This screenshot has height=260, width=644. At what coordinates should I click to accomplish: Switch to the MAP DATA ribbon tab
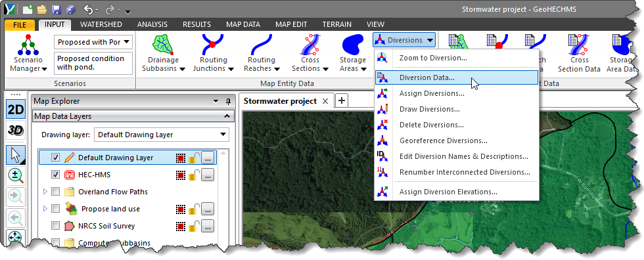click(x=243, y=24)
